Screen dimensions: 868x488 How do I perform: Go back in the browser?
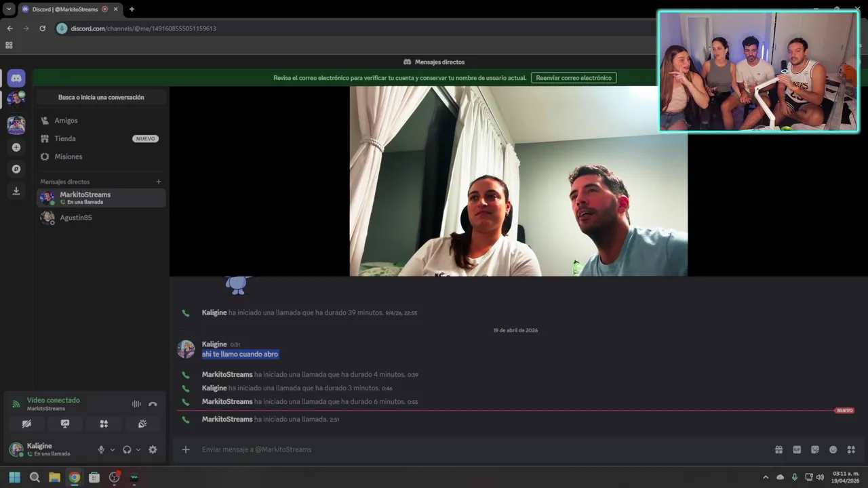click(9, 28)
